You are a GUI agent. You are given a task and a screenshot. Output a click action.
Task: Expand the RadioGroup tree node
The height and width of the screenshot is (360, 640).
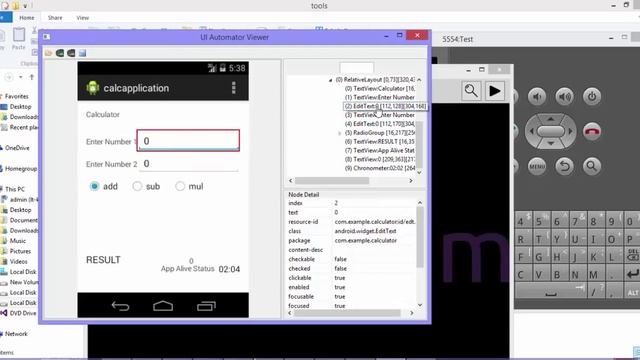[x=340, y=133]
